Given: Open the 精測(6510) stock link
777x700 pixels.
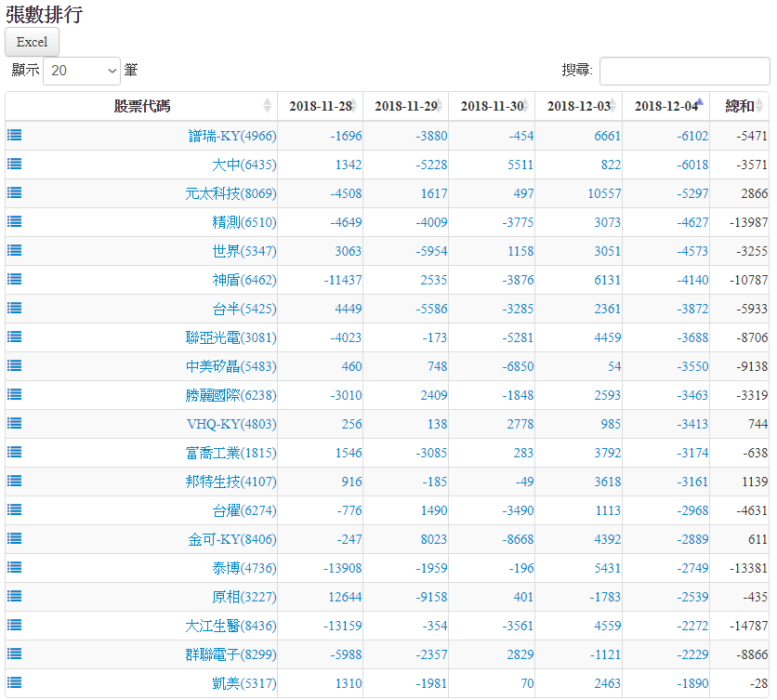Looking at the screenshot, I should point(244,222).
